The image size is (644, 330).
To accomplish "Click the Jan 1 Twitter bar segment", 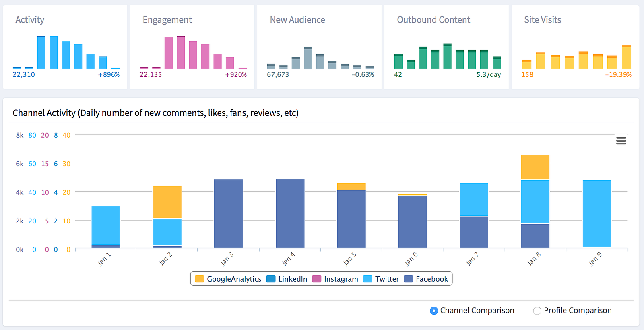I will (x=106, y=225).
